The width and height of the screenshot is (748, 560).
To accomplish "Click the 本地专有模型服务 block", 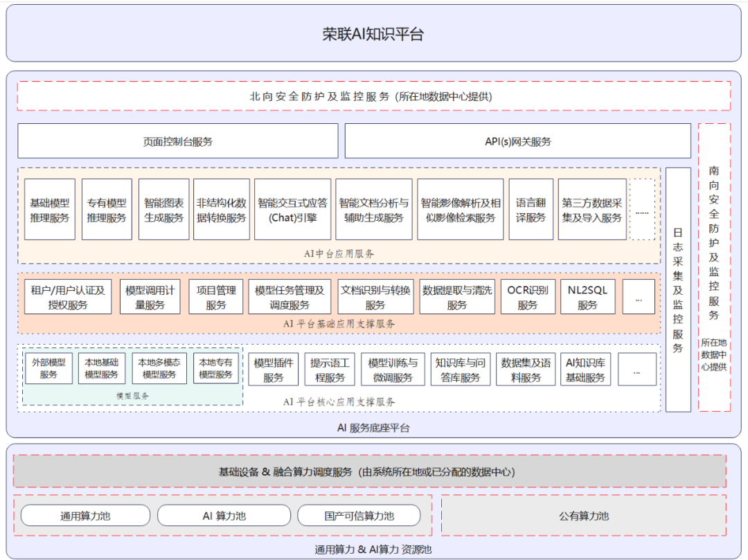I will pyautogui.click(x=215, y=368).
